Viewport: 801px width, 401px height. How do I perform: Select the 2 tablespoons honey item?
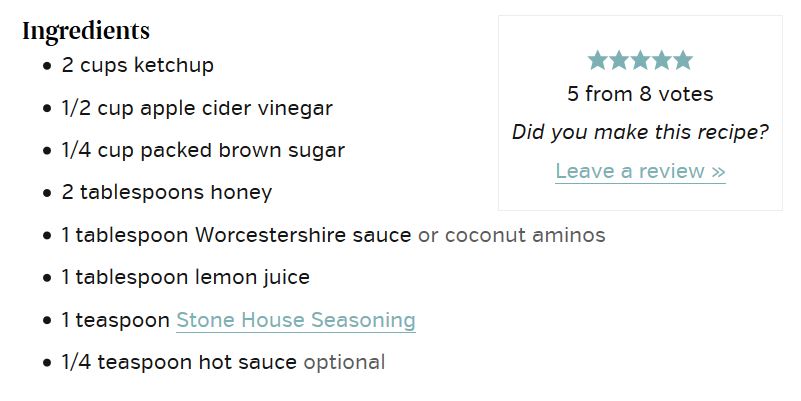coord(167,193)
